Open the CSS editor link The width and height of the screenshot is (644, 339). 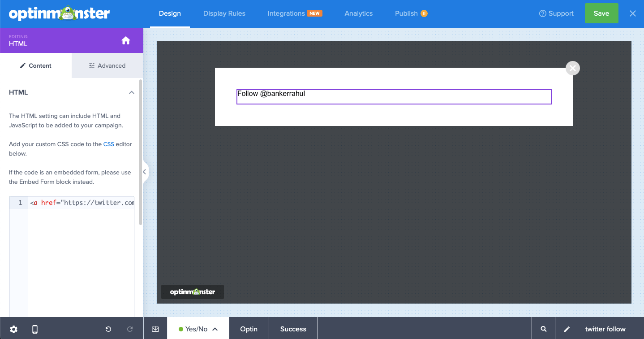[109, 144]
